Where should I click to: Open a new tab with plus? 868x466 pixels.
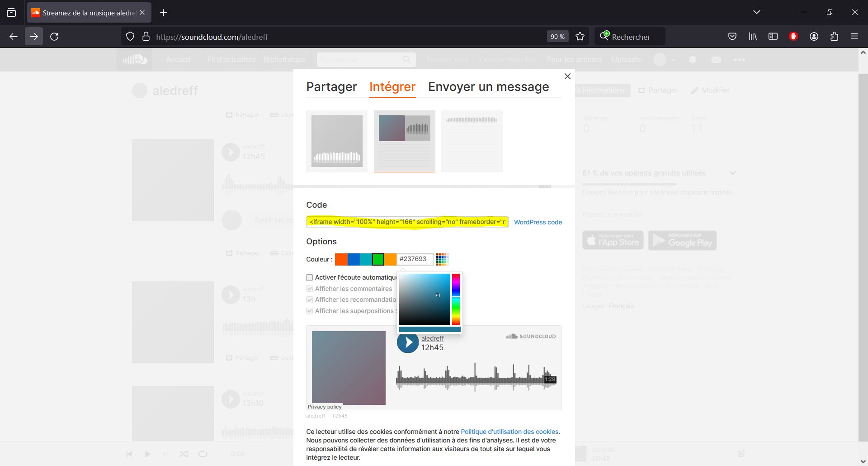(164, 13)
